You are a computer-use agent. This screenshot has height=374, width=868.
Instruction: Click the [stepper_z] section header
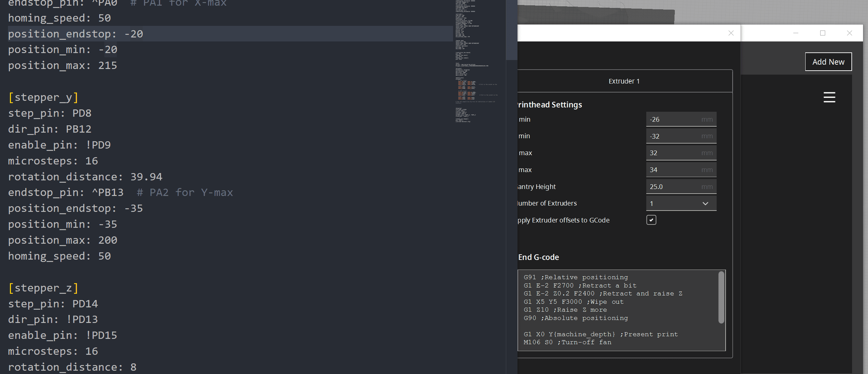[x=43, y=288]
